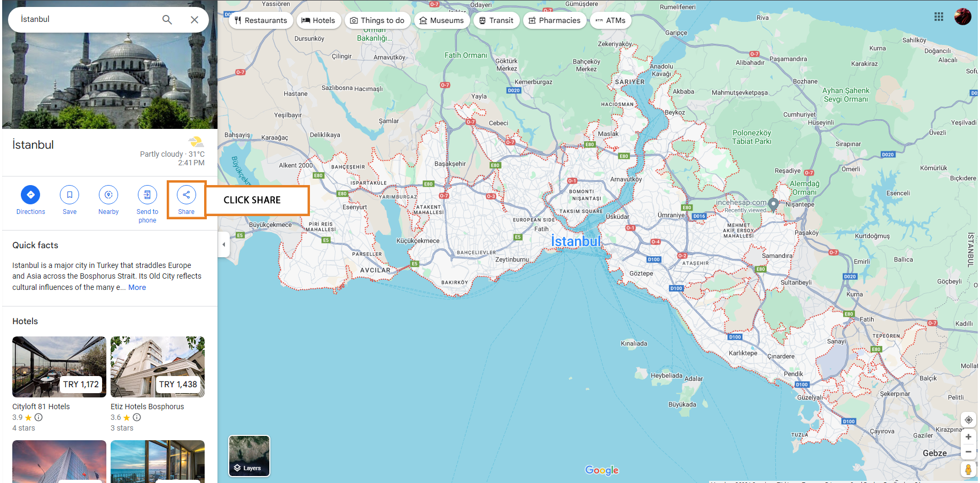
Task: Zoom in the map
Action: 968,437
